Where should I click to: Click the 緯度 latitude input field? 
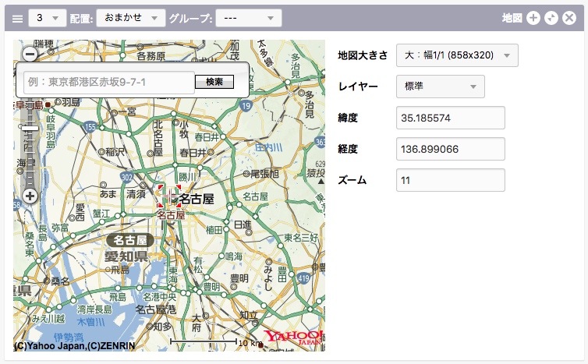(451, 118)
